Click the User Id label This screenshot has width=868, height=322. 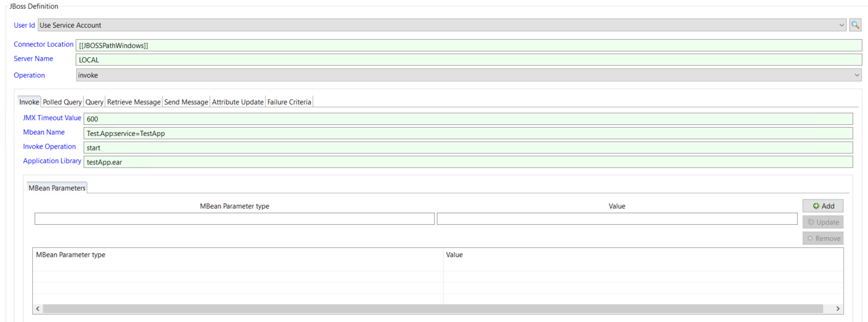point(24,25)
